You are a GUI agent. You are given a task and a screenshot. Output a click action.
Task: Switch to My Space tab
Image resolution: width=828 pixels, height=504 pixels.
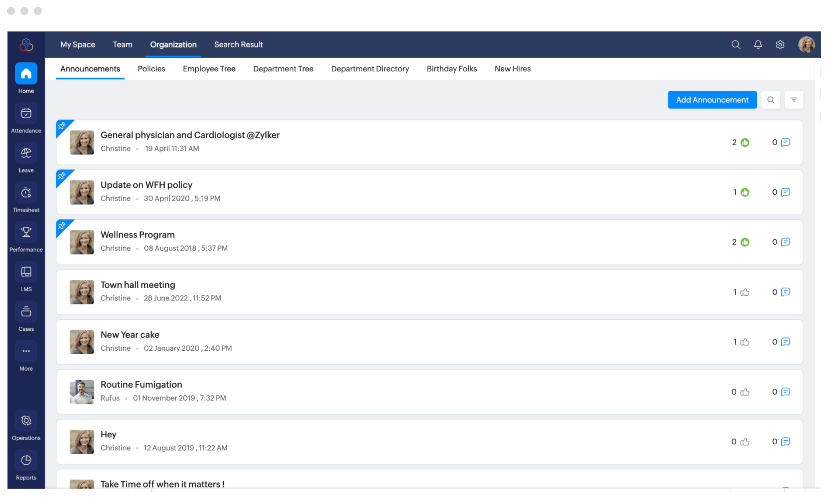[x=78, y=45]
